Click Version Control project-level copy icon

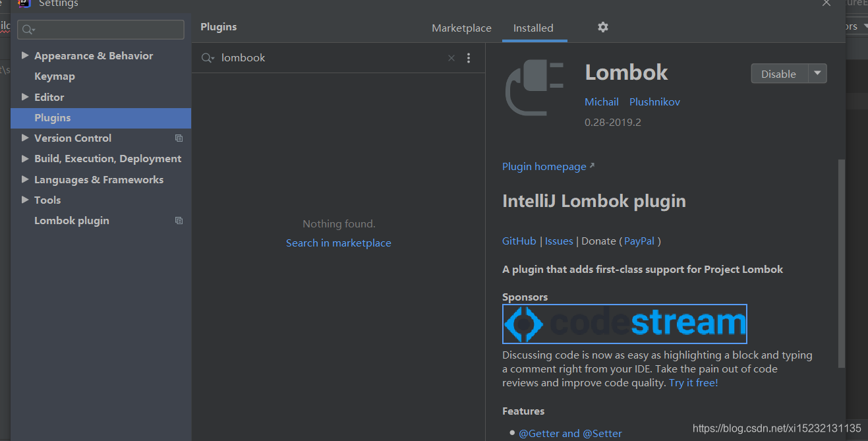179,138
